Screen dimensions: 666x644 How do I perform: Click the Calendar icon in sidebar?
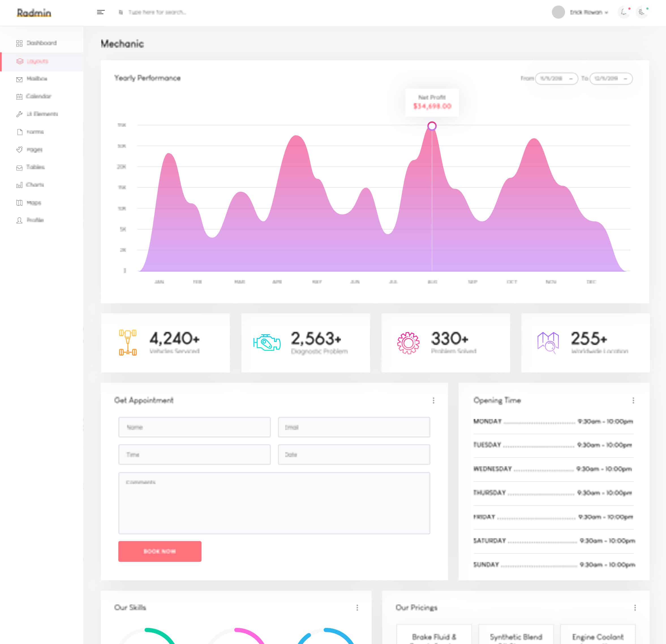tap(19, 97)
